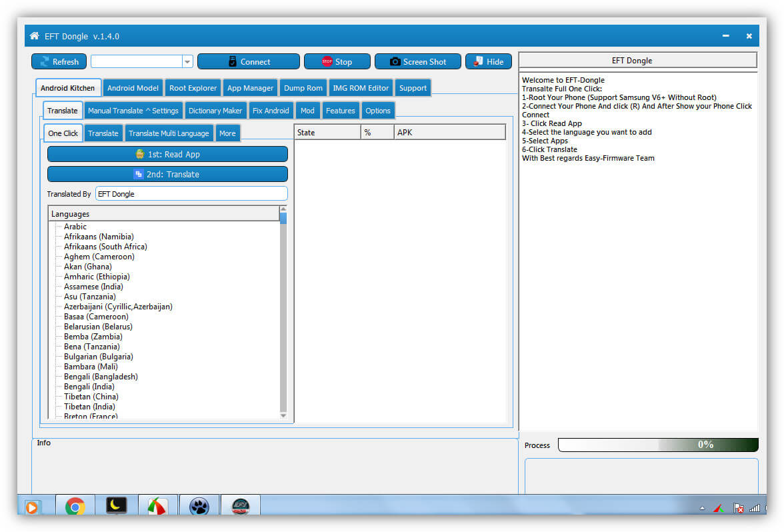
Task: Open the colorful leaf app on taskbar
Action: click(157, 507)
